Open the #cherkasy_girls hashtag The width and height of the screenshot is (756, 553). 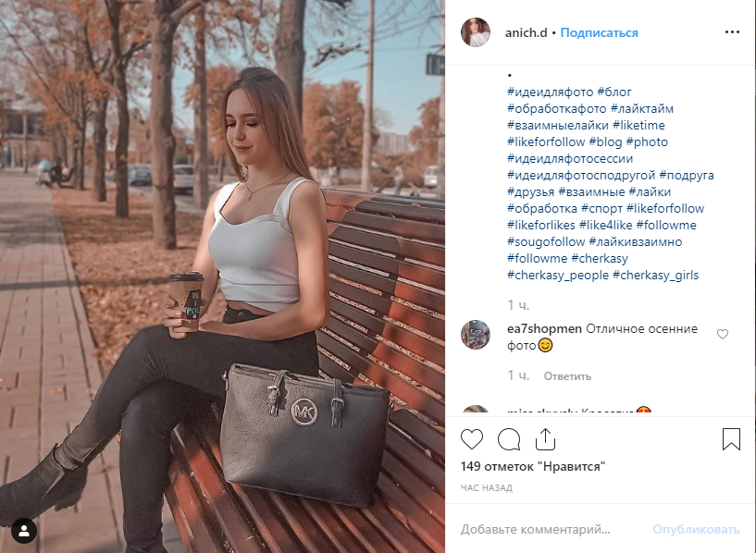(655, 275)
